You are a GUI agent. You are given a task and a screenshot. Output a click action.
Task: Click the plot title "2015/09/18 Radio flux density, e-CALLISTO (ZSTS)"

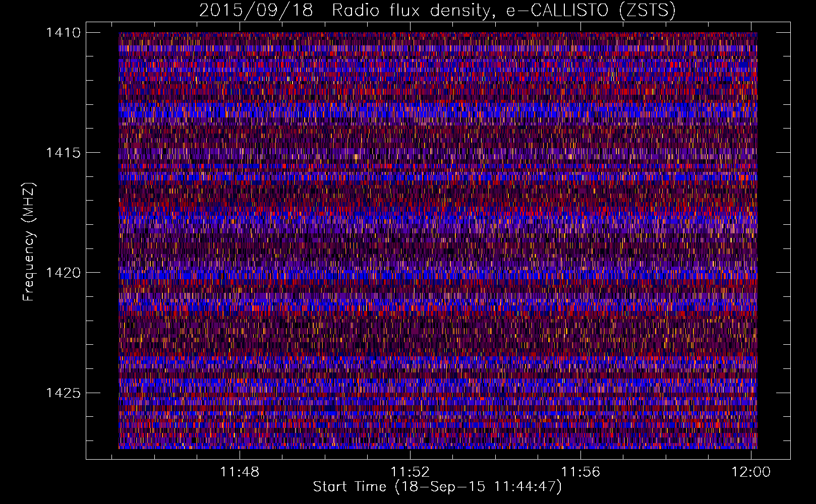[x=437, y=11]
